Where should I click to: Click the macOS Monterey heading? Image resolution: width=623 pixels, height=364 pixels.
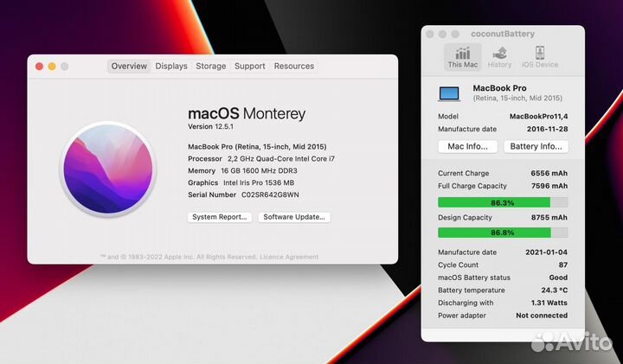point(247,114)
